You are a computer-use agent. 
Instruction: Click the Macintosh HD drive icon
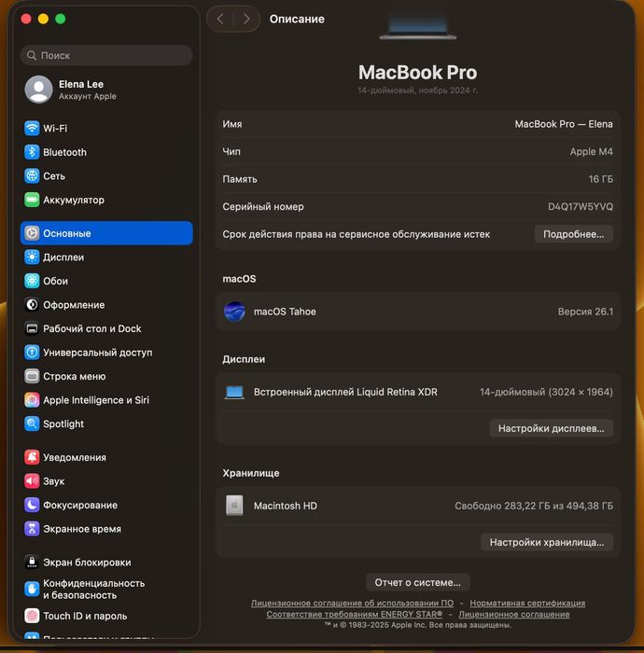pyautogui.click(x=234, y=506)
